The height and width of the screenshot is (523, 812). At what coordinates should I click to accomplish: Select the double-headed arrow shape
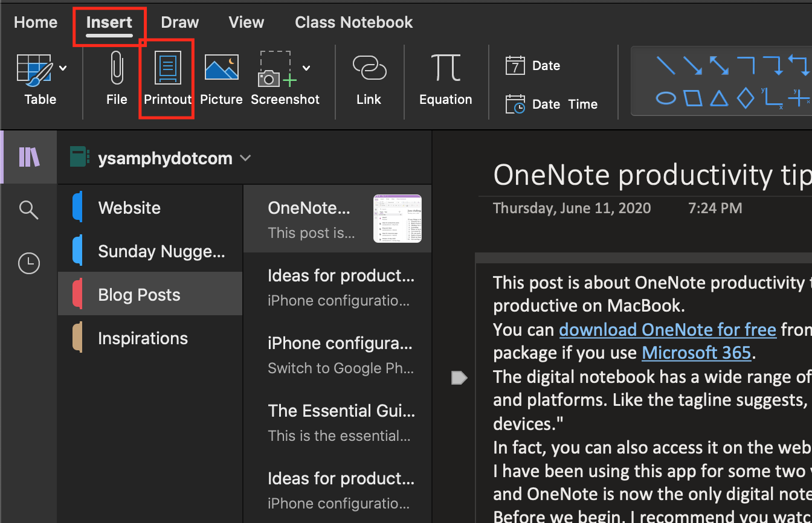(x=719, y=65)
